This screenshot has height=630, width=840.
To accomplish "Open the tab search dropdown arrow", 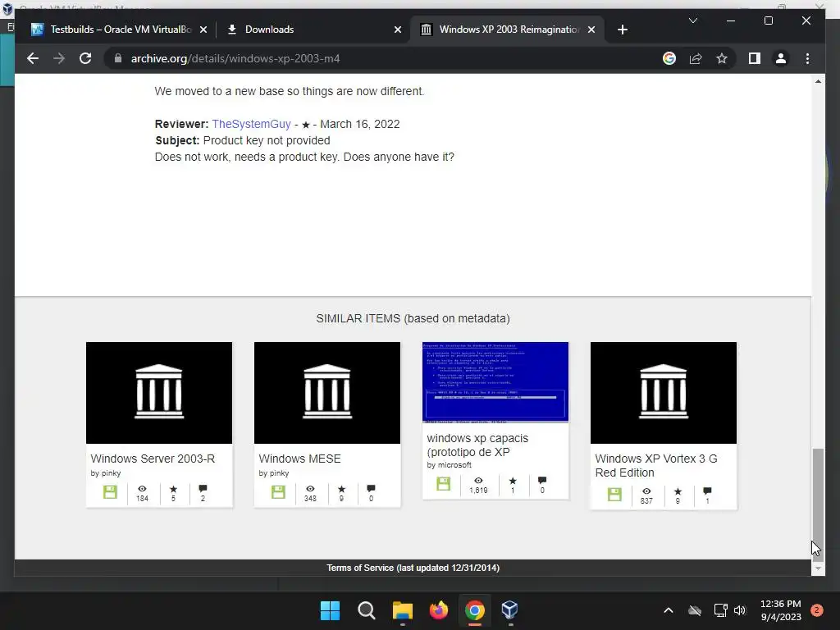I will (x=692, y=21).
